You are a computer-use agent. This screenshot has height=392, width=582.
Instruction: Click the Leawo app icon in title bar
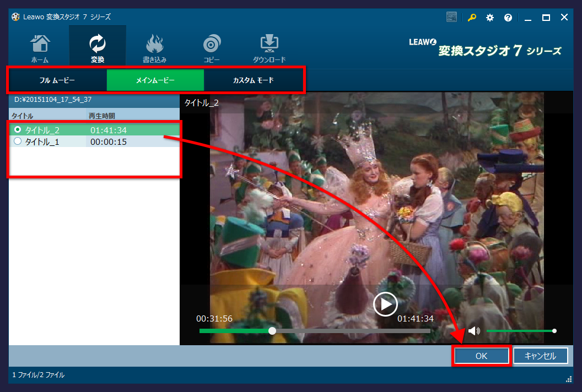(x=15, y=17)
